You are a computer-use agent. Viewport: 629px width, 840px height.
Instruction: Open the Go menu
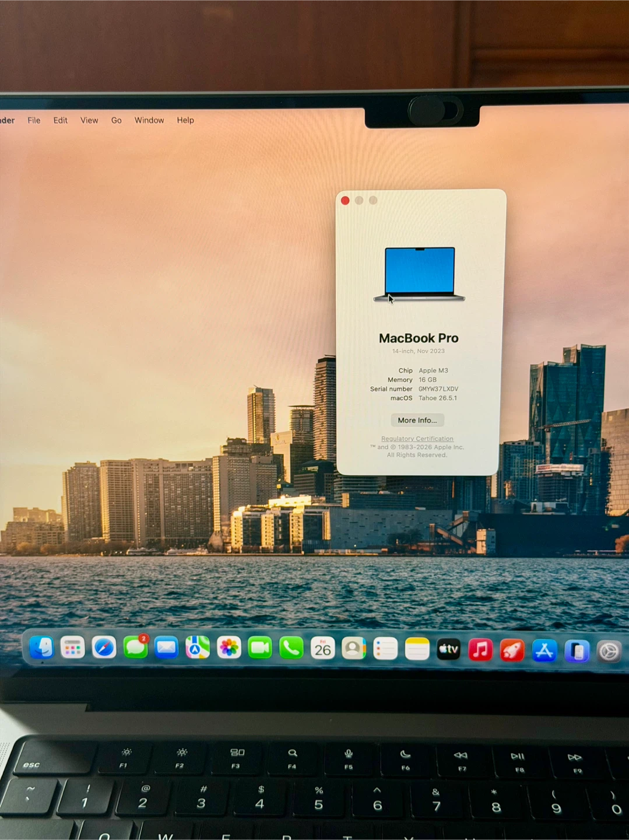(117, 120)
